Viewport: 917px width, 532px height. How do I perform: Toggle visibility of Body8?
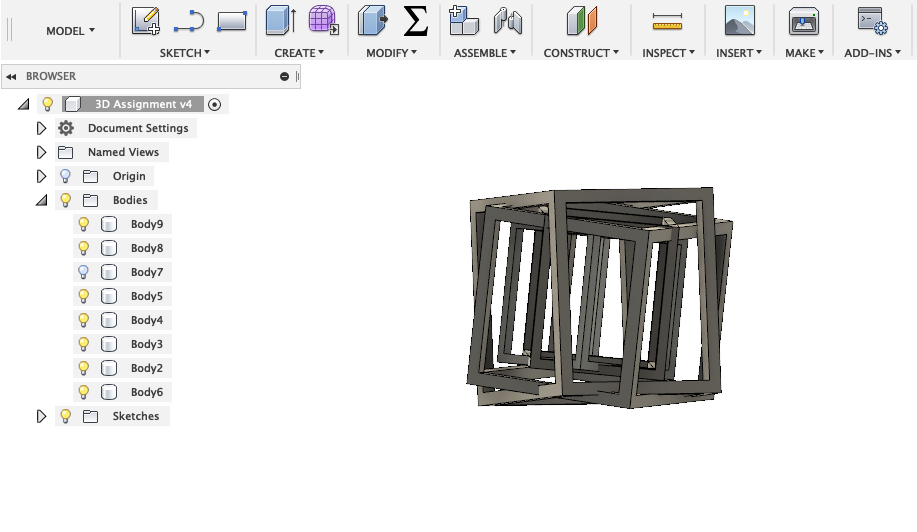pos(84,248)
